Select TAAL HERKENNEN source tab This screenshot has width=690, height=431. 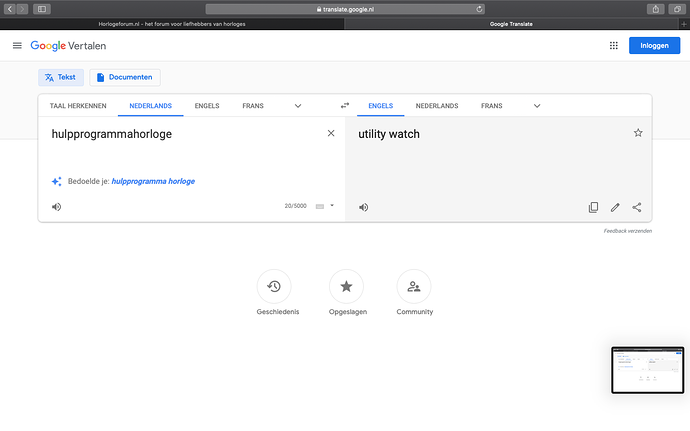pos(78,106)
